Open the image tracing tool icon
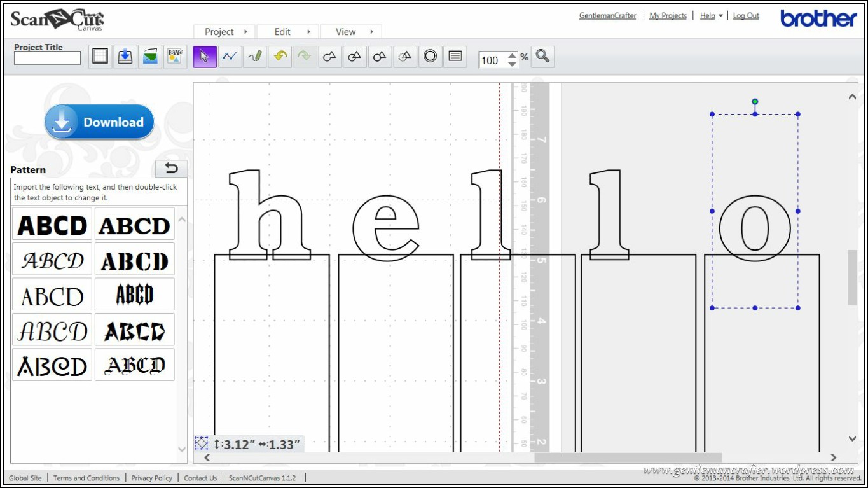 (x=150, y=57)
